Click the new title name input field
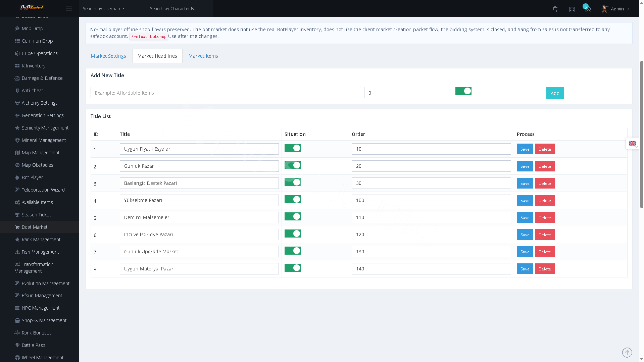 click(x=222, y=93)
